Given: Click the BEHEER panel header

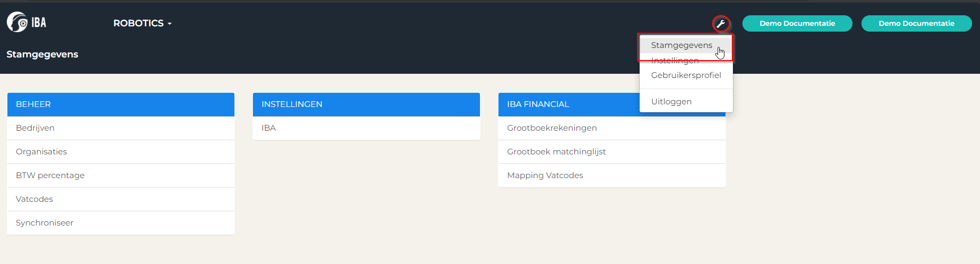Looking at the screenshot, I should point(121,104).
